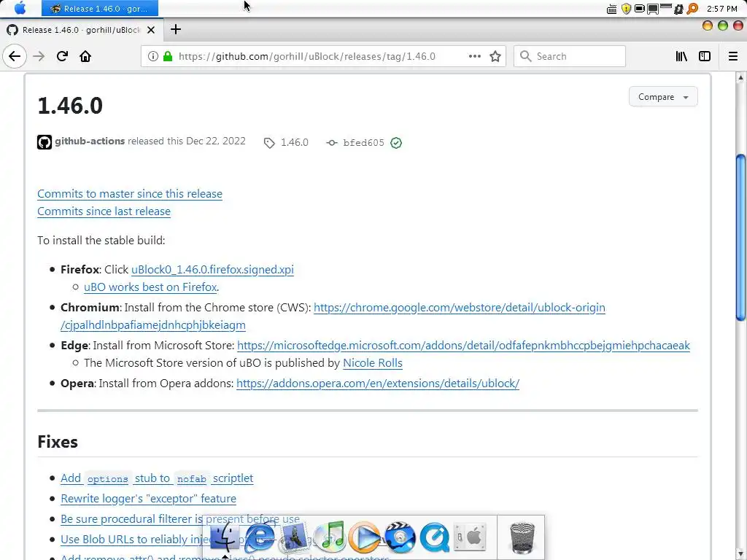Open the github-actions author link
747x560 pixels.
90,141
